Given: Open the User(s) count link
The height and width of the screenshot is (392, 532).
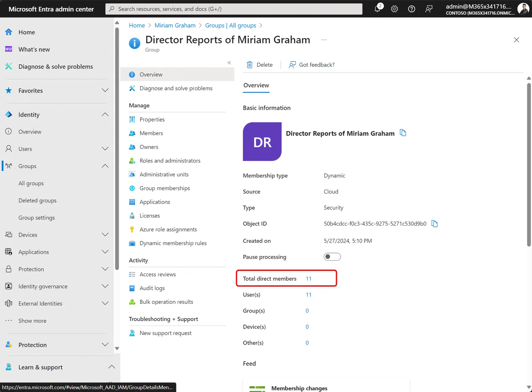Looking at the screenshot, I should tap(309, 295).
